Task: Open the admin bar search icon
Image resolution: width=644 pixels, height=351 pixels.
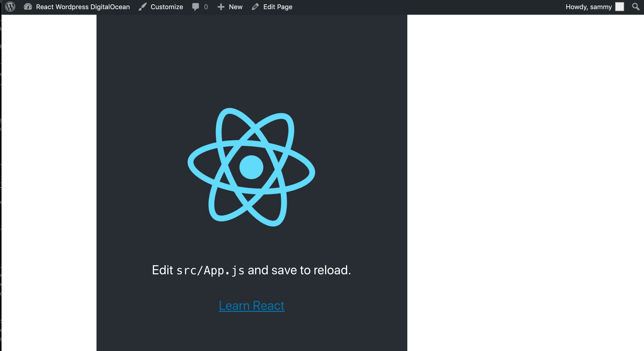Action: pyautogui.click(x=636, y=7)
